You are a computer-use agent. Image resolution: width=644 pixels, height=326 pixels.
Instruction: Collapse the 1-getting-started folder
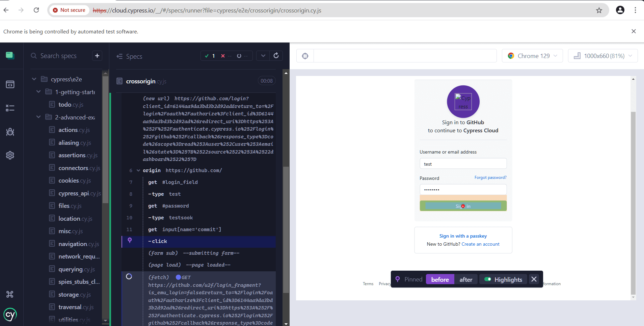click(38, 92)
